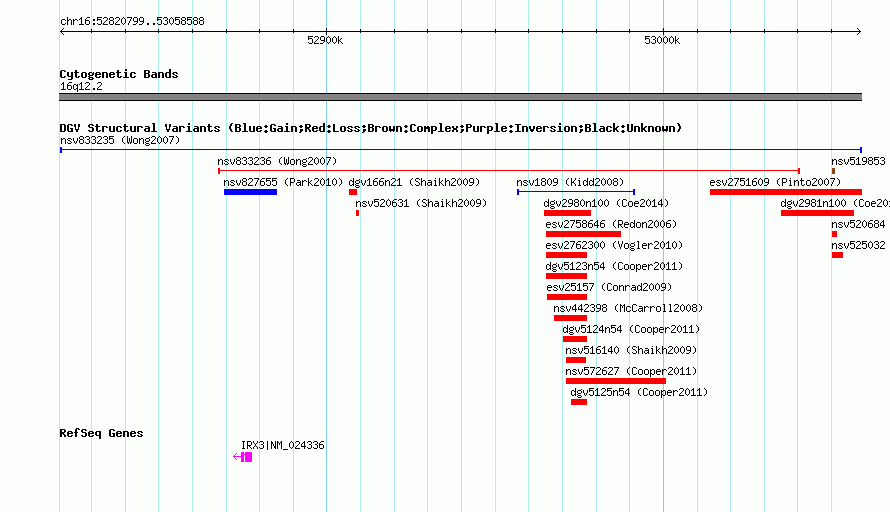Select esv25157 (Conrad2009) variant label
Viewport: 890px width, 512px height.
pos(609,287)
